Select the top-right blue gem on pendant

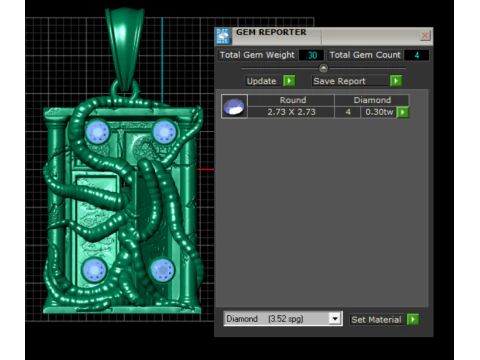[x=164, y=132]
